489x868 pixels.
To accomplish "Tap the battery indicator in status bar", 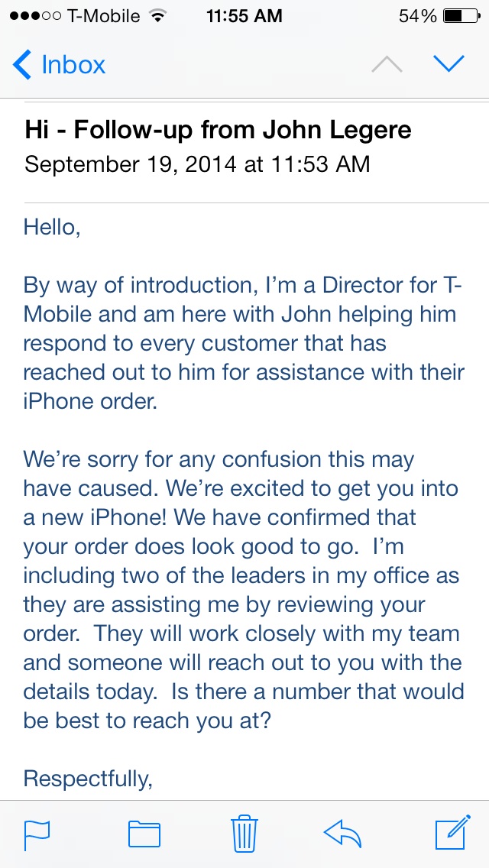I will point(461,16).
